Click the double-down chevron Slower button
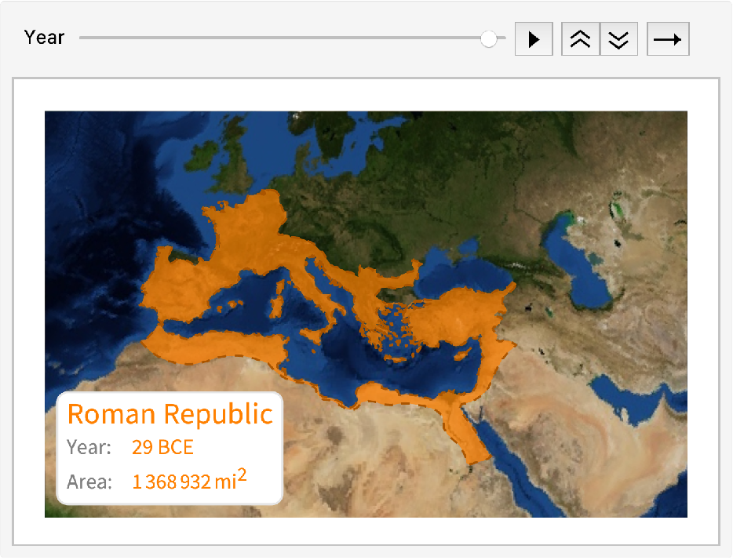The width and height of the screenshot is (733, 560). pyautogui.click(x=619, y=39)
